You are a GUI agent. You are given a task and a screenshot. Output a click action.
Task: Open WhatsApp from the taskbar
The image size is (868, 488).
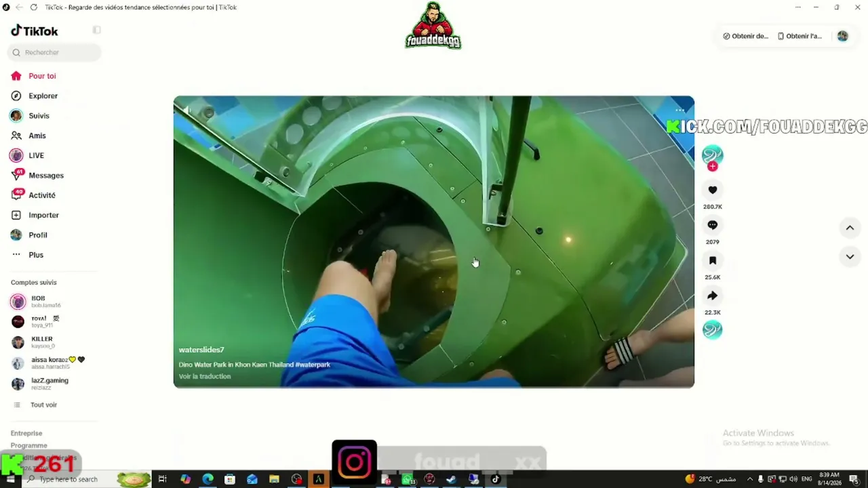[x=407, y=479]
